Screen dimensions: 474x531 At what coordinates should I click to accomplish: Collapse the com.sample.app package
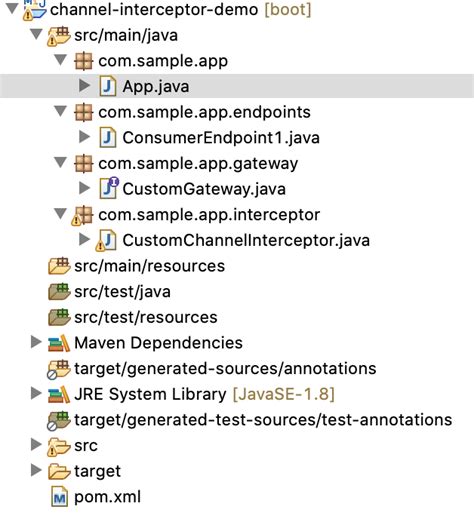61,60
